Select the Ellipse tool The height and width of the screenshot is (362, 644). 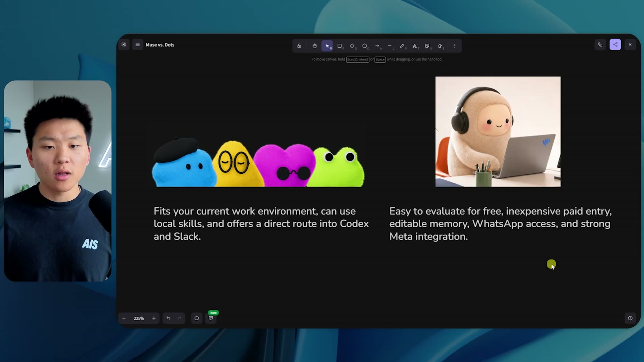click(365, 46)
